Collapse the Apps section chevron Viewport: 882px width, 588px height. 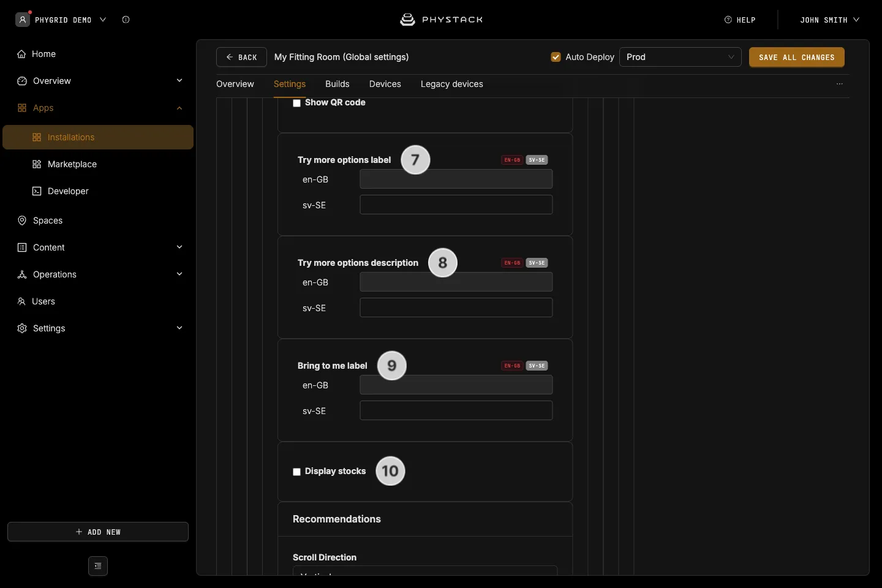[x=179, y=108]
